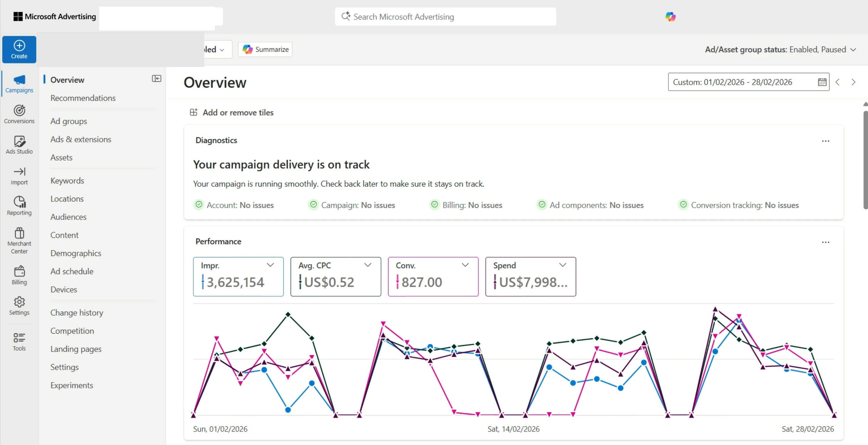Screen dimensions: 868x445
Task: Go to Ads Studio
Action: (x=19, y=144)
